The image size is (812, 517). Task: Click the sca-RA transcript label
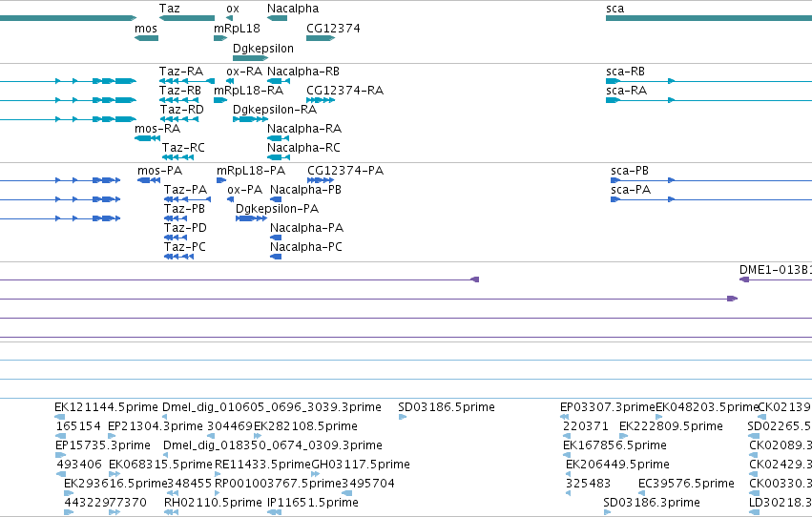click(626, 91)
